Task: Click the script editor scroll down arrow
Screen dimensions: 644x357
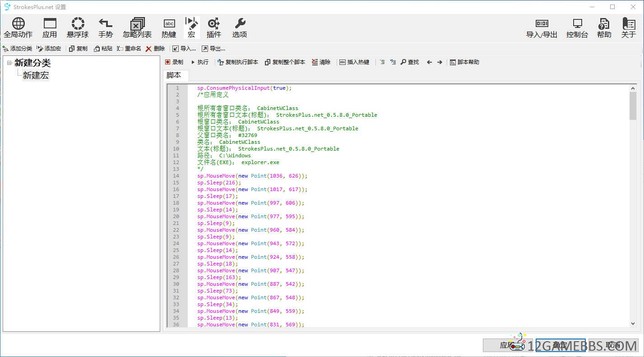Action: pos(633,323)
